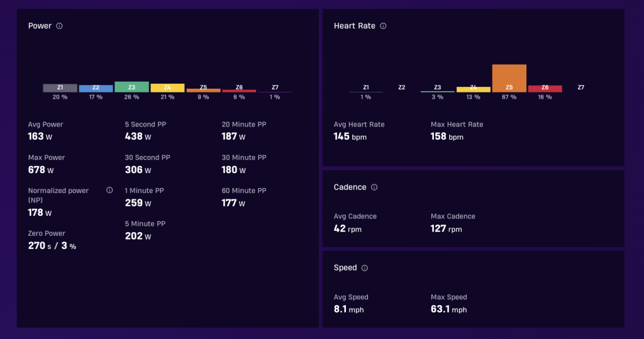Select the red Z6 power zone bar
The image size is (644, 339).
click(239, 91)
